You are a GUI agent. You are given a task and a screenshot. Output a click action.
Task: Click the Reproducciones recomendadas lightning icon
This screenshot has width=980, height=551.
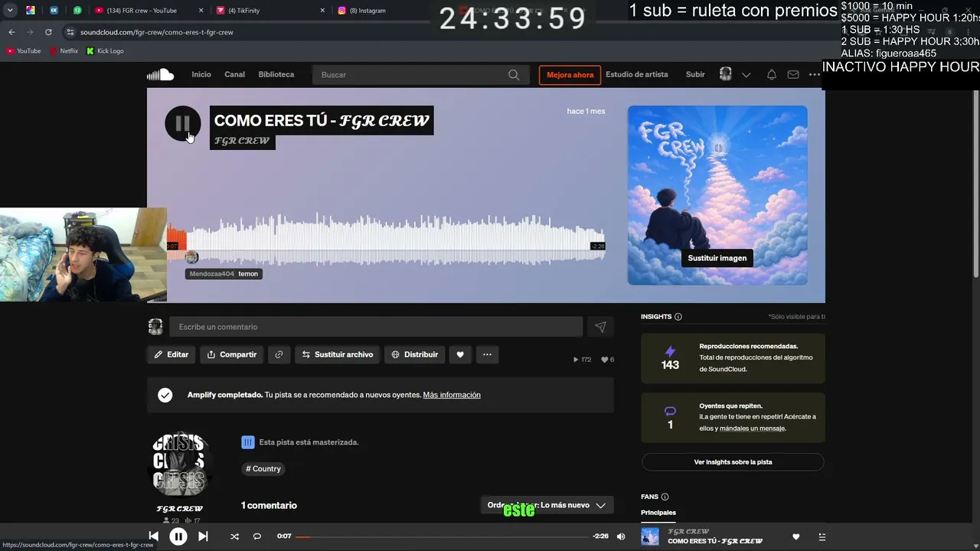click(670, 351)
